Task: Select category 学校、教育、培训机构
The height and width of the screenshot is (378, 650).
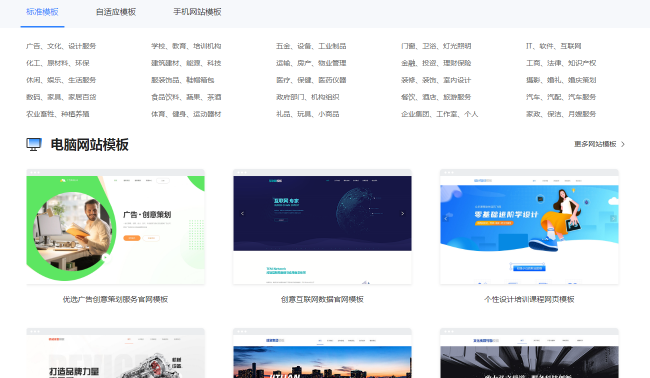Action: 186,46
